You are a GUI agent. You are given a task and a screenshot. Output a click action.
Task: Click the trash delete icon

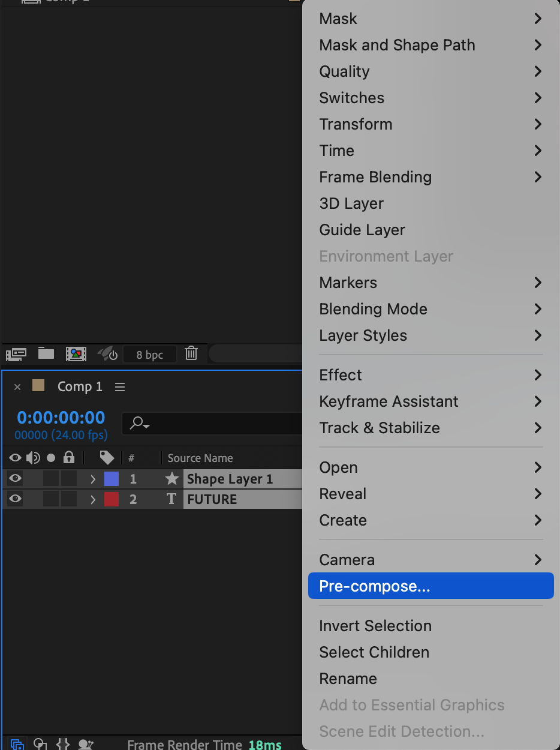[191, 353]
